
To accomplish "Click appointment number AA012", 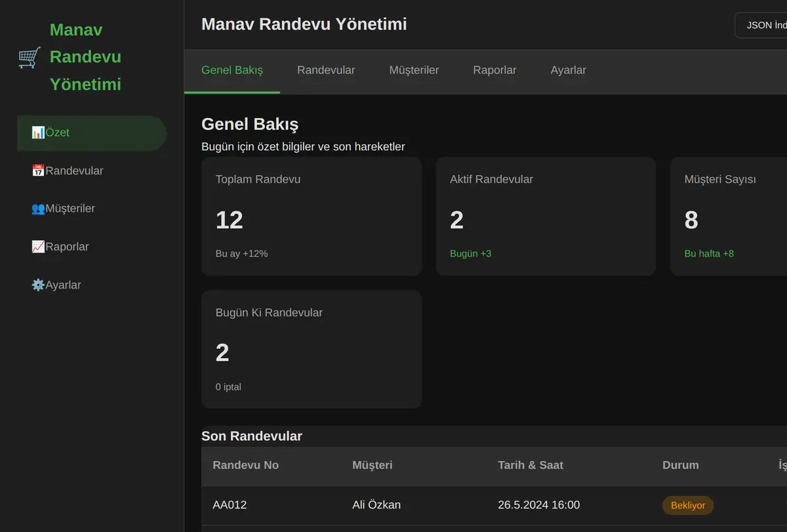I will [x=230, y=505].
